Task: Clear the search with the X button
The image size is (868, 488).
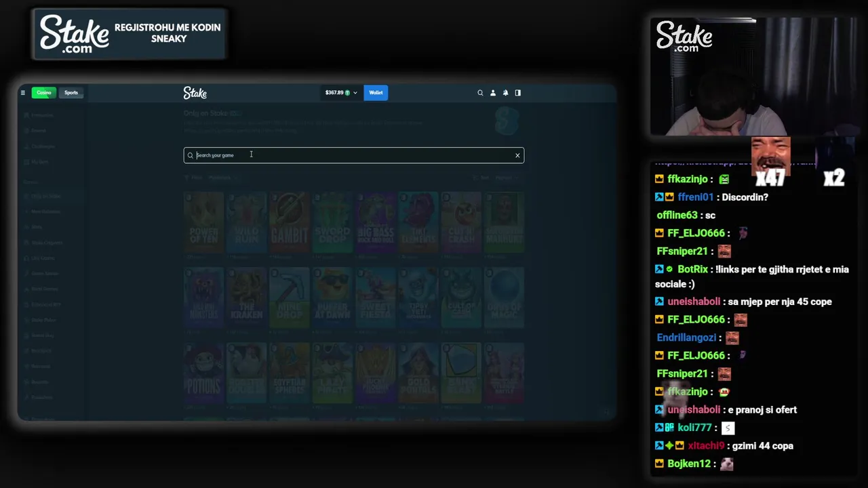Action: (517, 155)
